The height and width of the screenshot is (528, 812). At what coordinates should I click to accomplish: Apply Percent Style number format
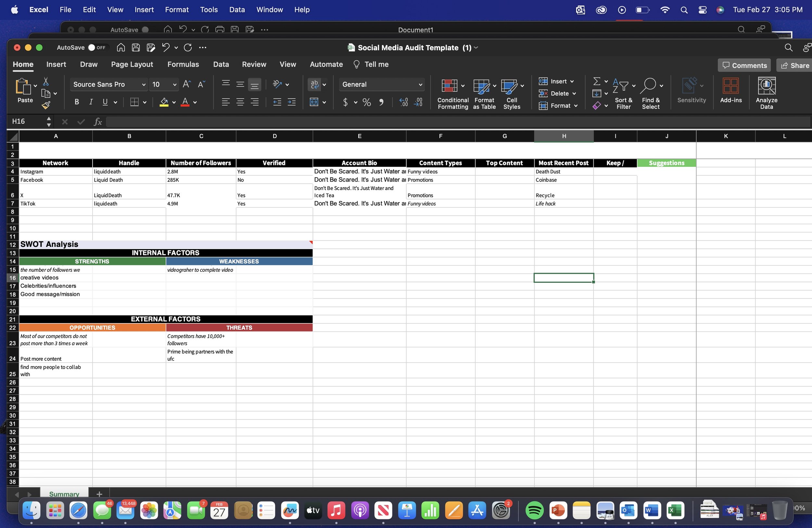(367, 102)
